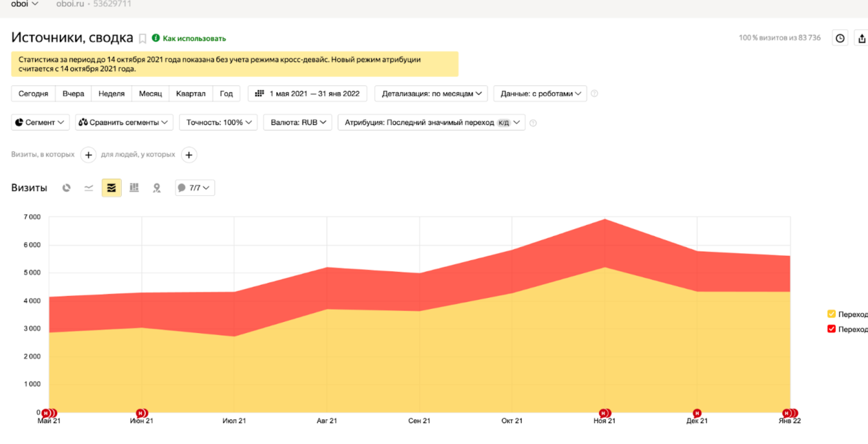Switch to the line chart view icon

(x=89, y=188)
